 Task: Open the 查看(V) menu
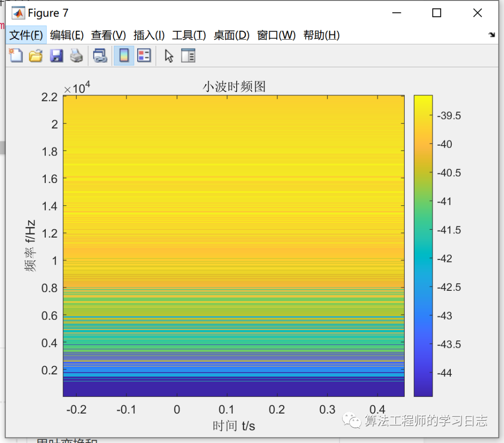coord(108,35)
